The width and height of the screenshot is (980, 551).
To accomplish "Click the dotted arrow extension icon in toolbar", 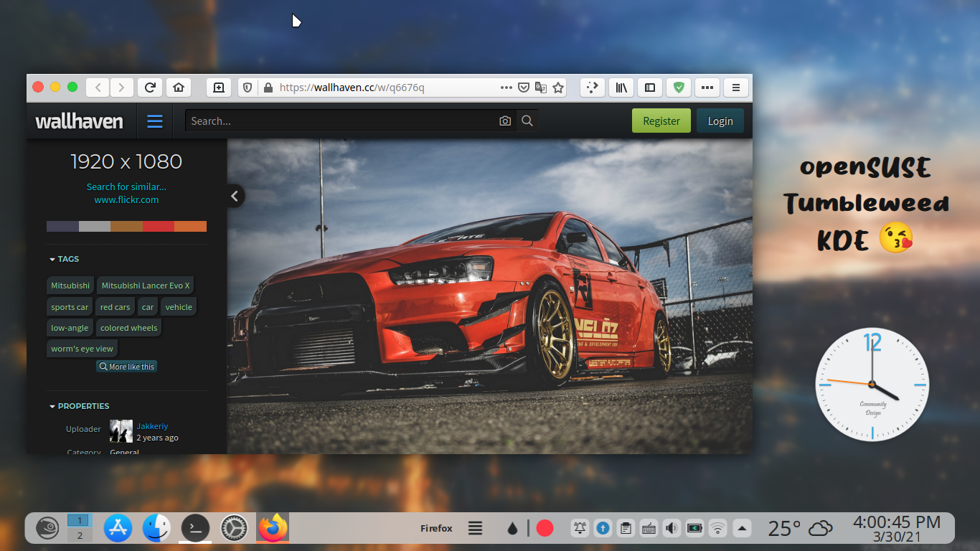I will click(592, 88).
